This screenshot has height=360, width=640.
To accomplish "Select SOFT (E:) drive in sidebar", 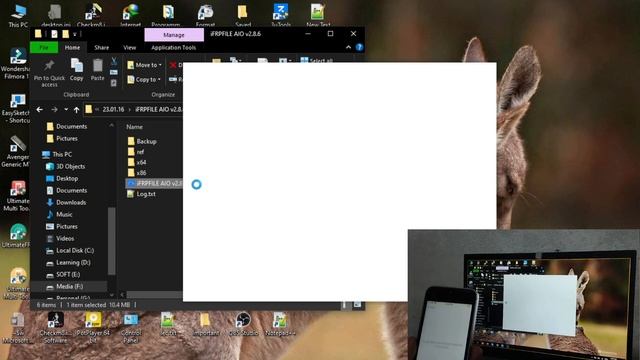I will pos(63,275).
